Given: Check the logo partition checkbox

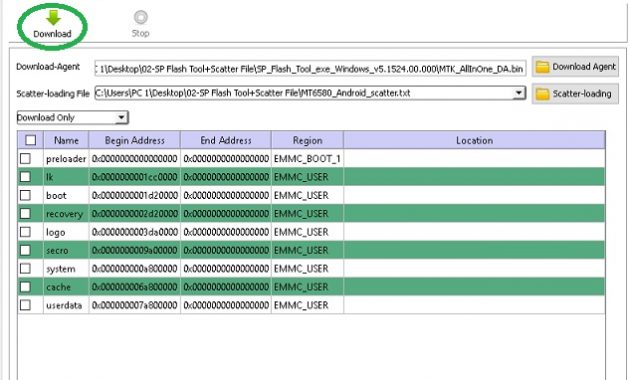Looking at the screenshot, I should pos(25,232).
